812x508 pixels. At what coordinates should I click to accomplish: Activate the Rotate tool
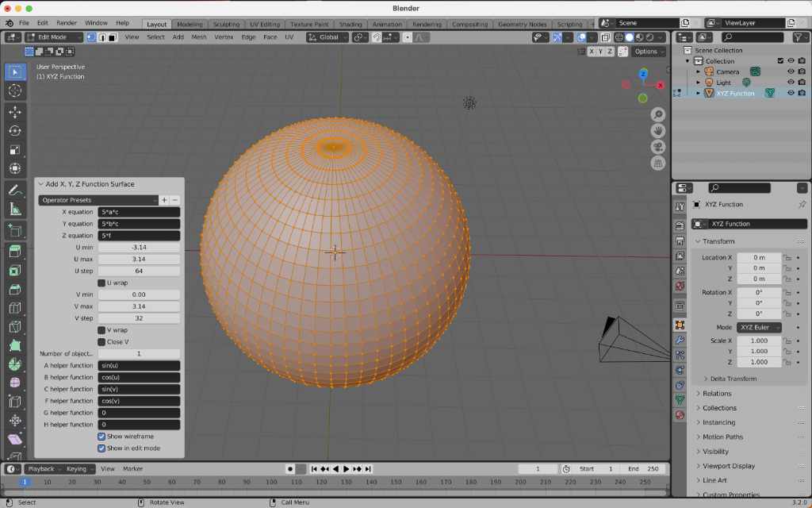point(15,131)
